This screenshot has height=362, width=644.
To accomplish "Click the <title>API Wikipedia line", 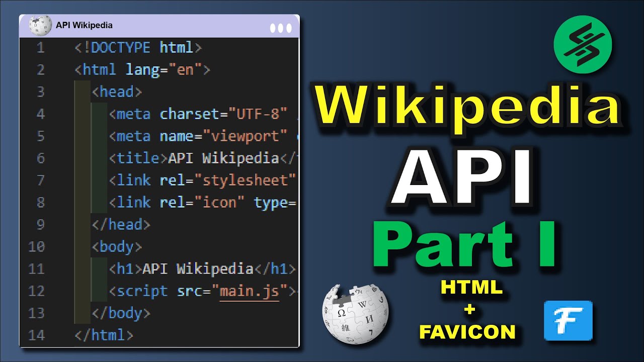I will (204, 158).
